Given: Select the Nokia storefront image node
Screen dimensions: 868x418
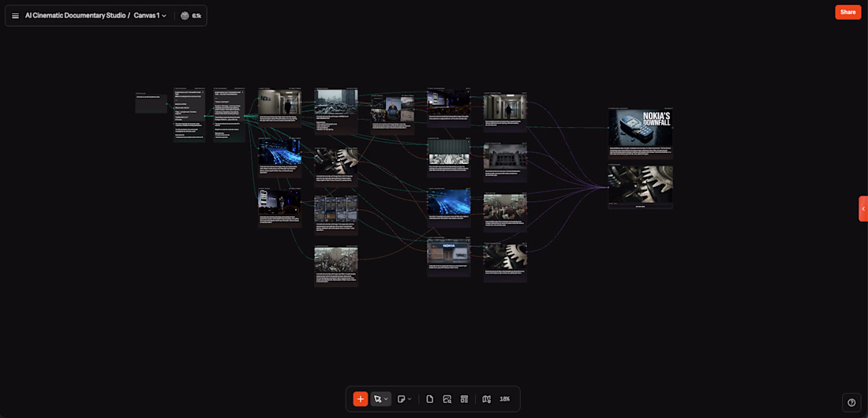Looking at the screenshot, I should coord(448,256).
